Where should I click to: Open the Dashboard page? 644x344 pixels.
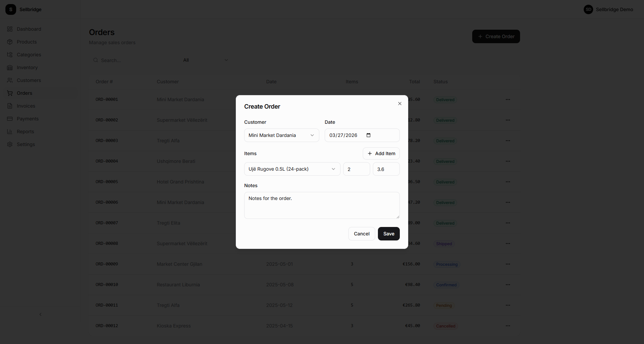click(x=28, y=29)
